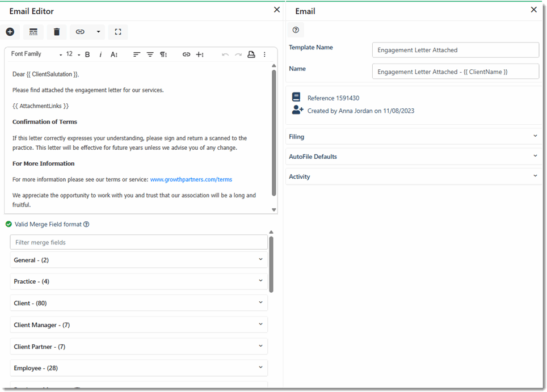Expand Employee - (28) merge fields
The height and width of the screenshot is (392, 547).
pyautogui.click(x=139, y=368)
